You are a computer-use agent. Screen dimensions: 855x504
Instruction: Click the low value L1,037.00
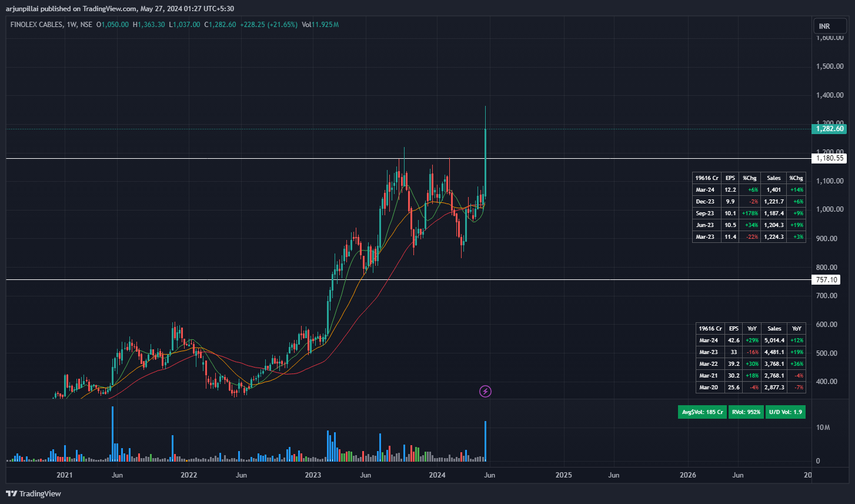coord(185,25)
